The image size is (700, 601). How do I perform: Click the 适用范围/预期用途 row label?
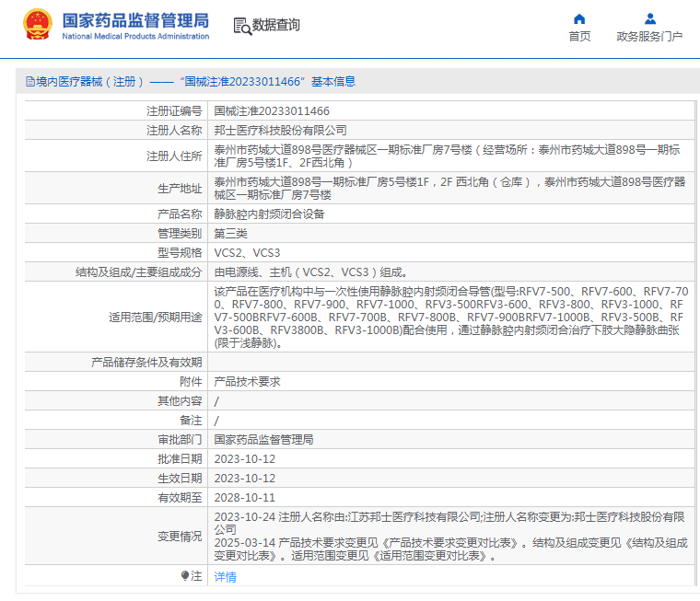click(156, 318)
